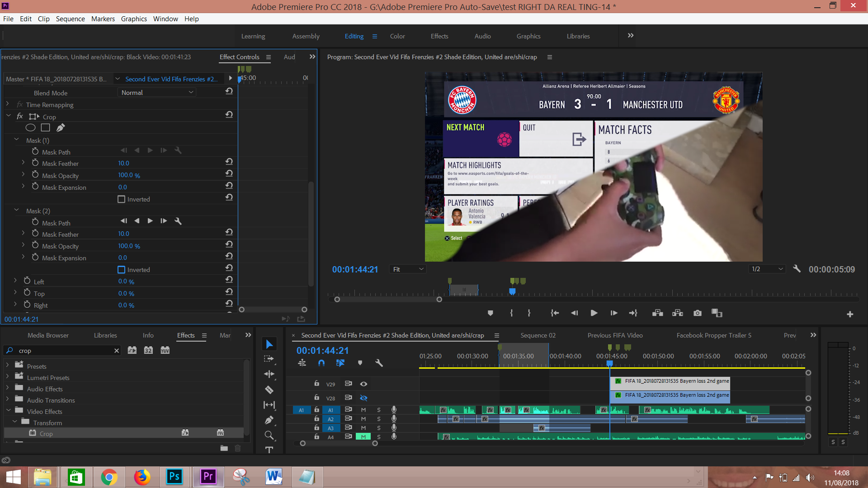Viewport: 868px width, 488px height.
Task: Clear the crop search field
Action: 117,351
